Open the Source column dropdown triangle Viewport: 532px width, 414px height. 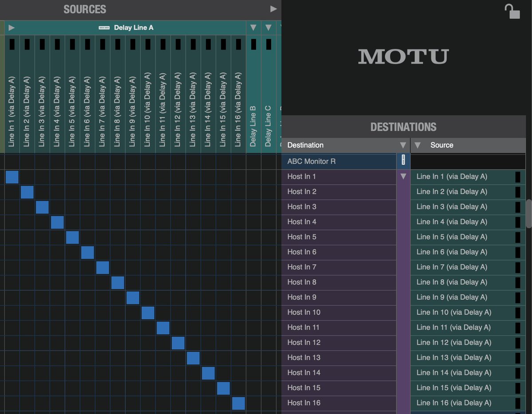pos(418,145)
